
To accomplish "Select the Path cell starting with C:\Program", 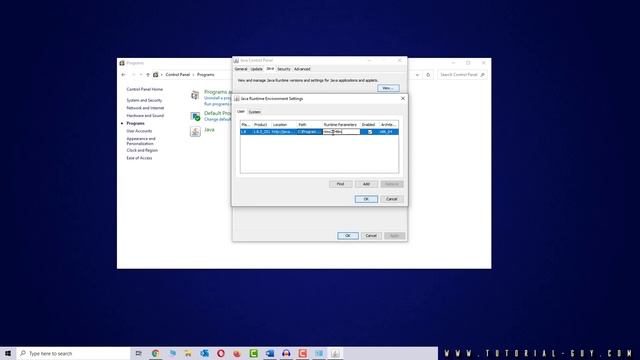I will pyautogui.click(x=309, y=132).
